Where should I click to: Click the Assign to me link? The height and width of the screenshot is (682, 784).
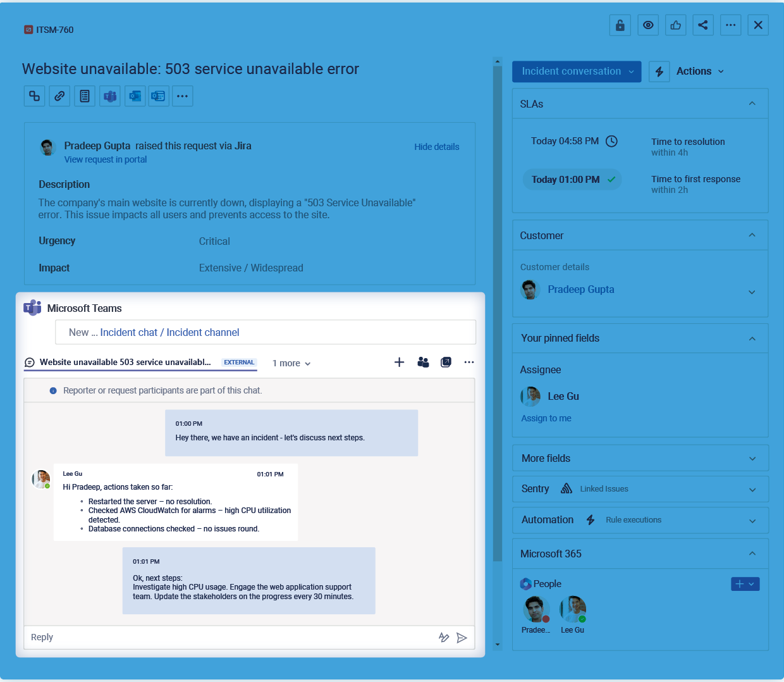point(546,418)
